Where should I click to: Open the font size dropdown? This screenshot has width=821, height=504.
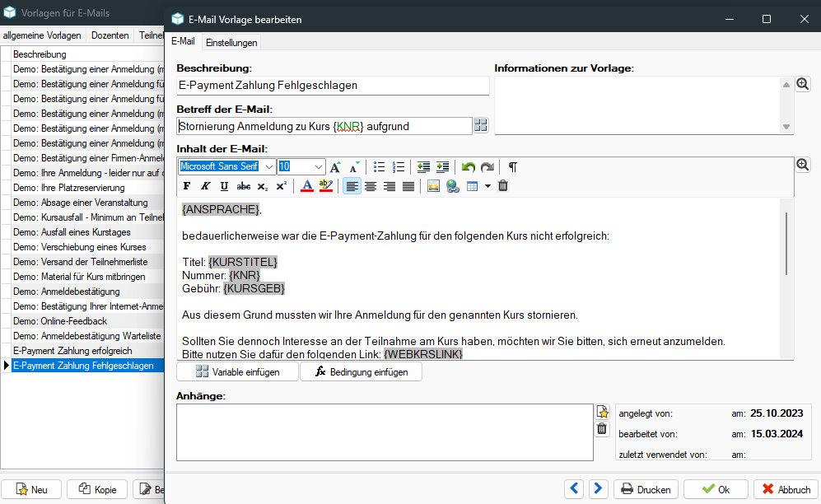319,167
